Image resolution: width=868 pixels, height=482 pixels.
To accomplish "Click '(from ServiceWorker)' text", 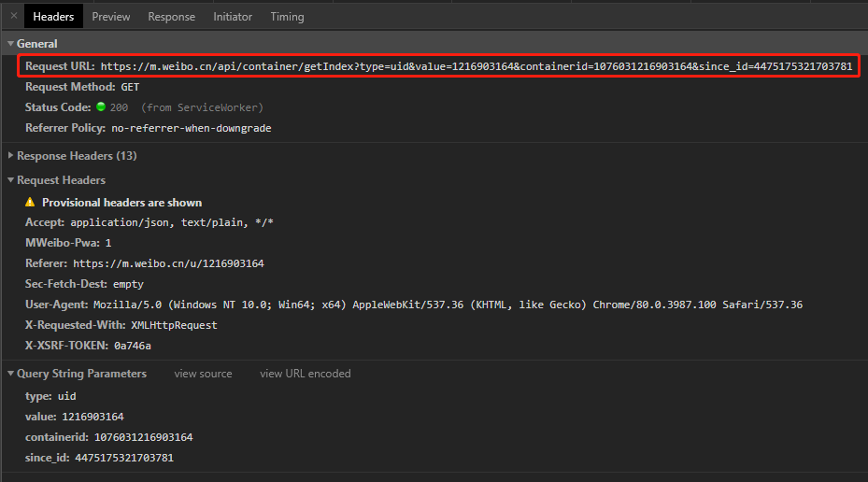I will (202, 107).
